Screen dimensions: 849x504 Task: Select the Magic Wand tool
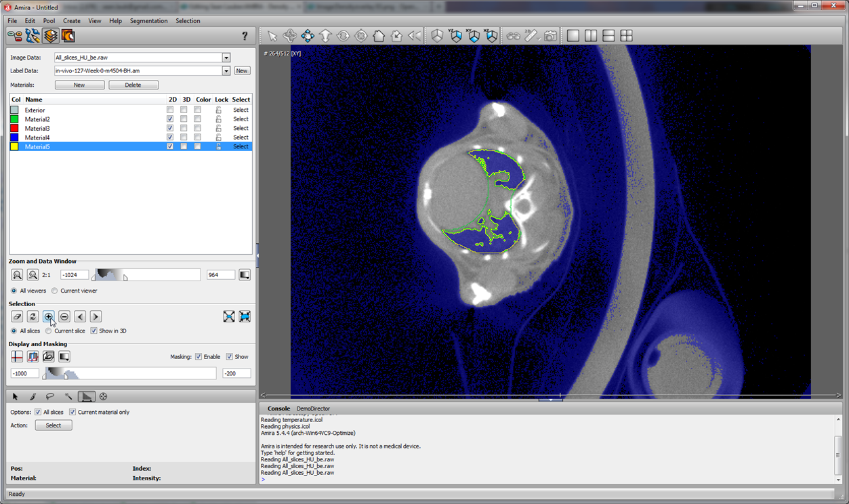pyautogui.click(x=68, y=397)
